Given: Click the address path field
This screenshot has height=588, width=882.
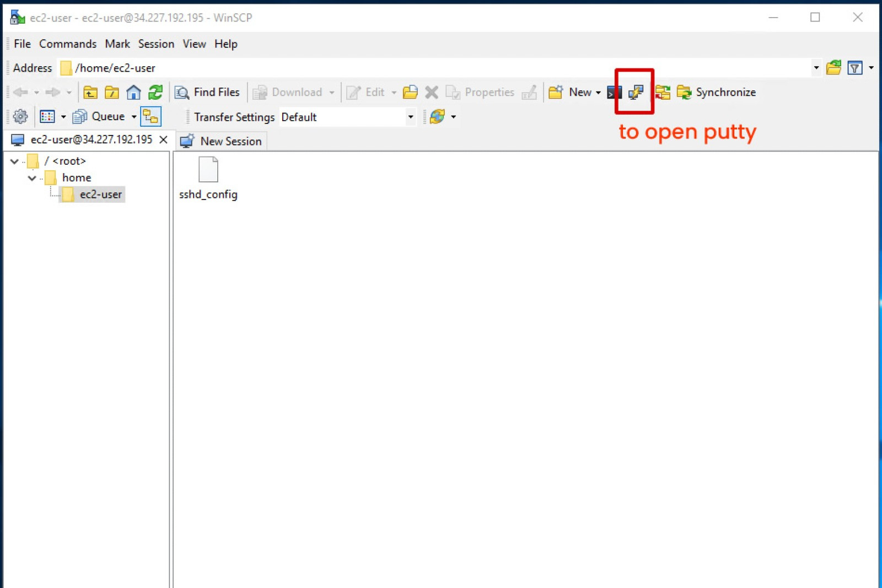Looking at the screenshot, I should (x=434, y=68).
